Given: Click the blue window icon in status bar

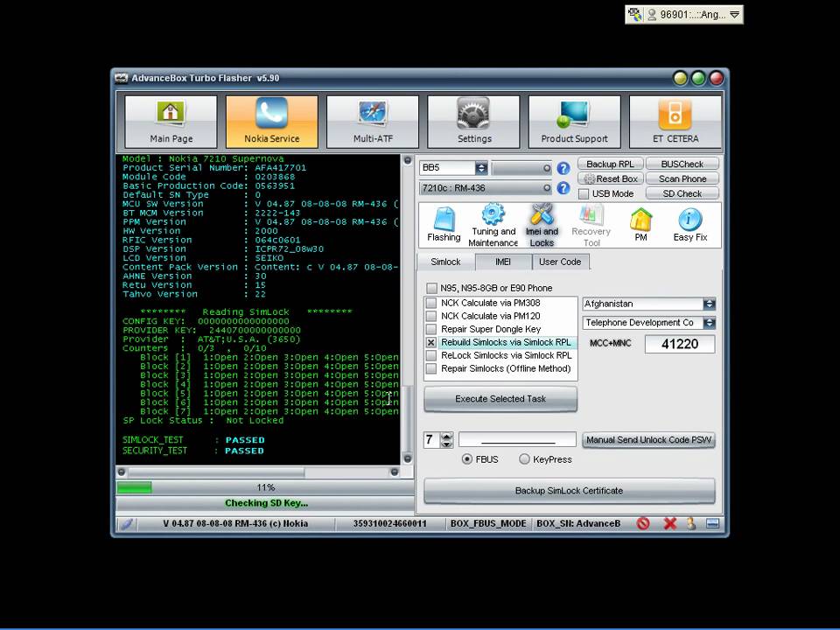Looking at the screenshot, I should 712,523.
